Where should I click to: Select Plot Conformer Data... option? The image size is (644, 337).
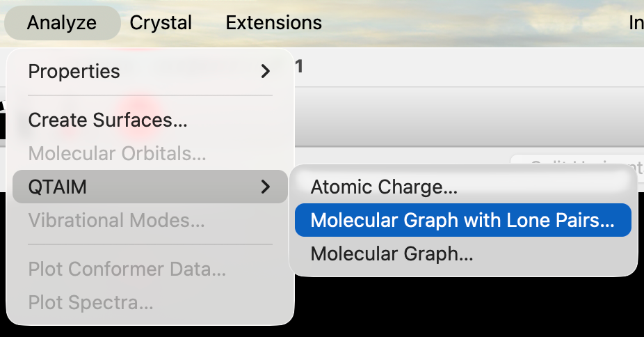[127, 269]
